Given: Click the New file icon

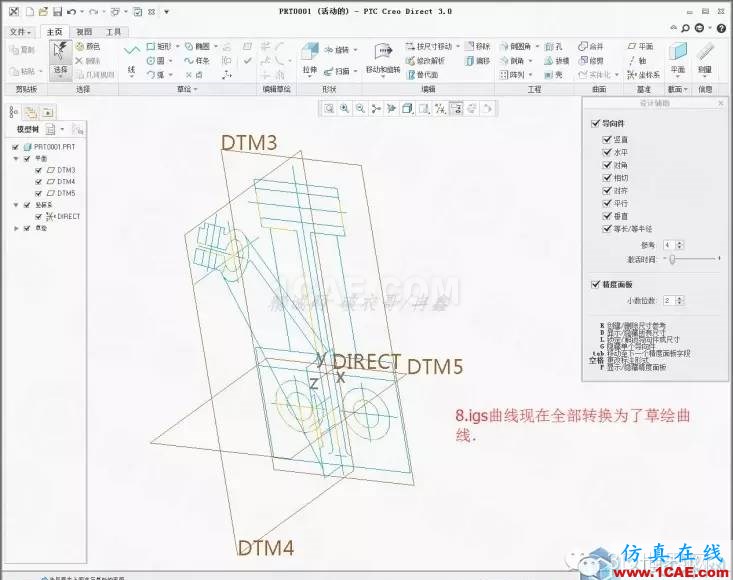Looking at the screenshot, I should [29, 12].
